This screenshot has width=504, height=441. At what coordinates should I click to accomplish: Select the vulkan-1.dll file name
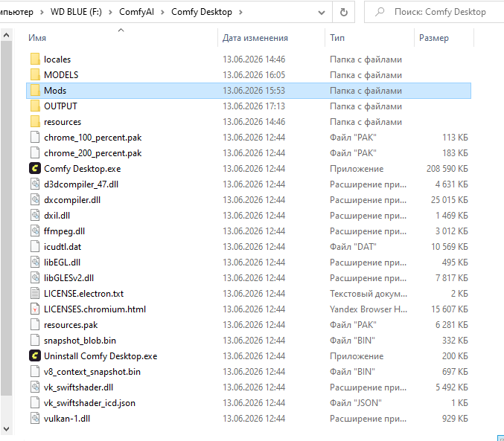[x=67, y=419]
